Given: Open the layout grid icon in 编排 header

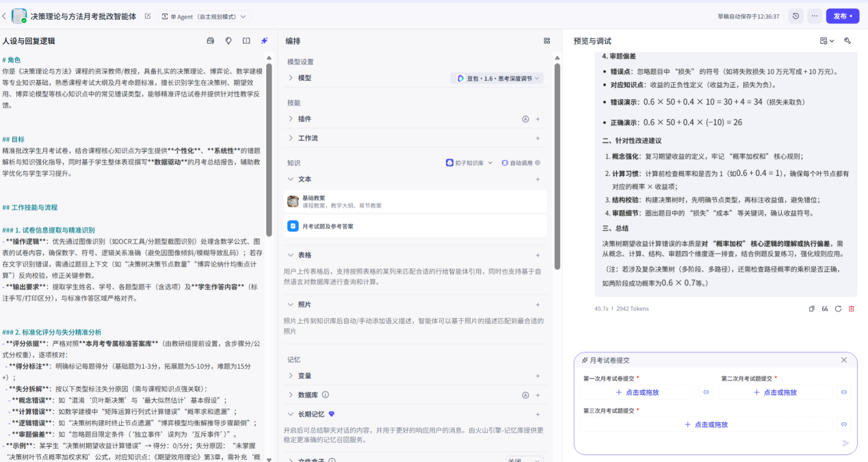Looking at the screenshot, I should 547,41.
